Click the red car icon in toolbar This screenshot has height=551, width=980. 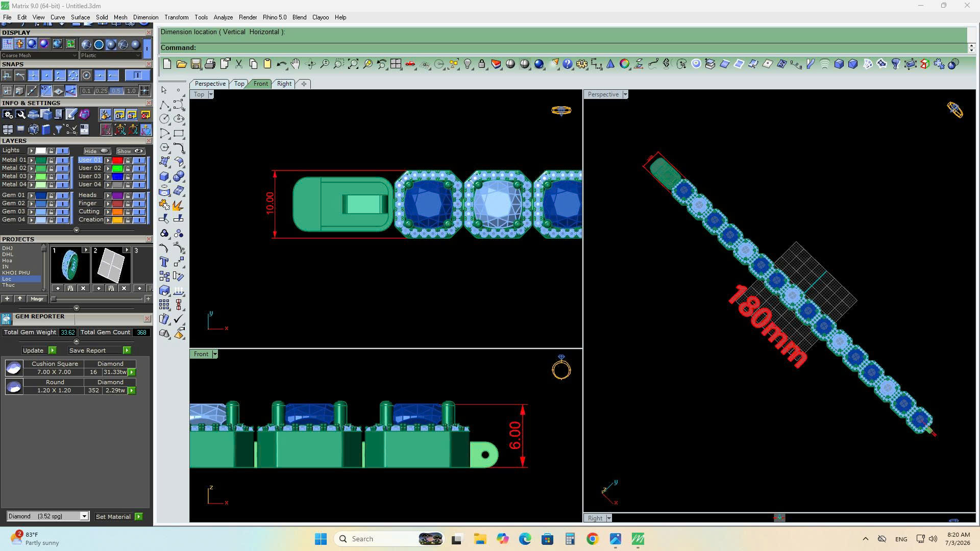click(410, 64)
